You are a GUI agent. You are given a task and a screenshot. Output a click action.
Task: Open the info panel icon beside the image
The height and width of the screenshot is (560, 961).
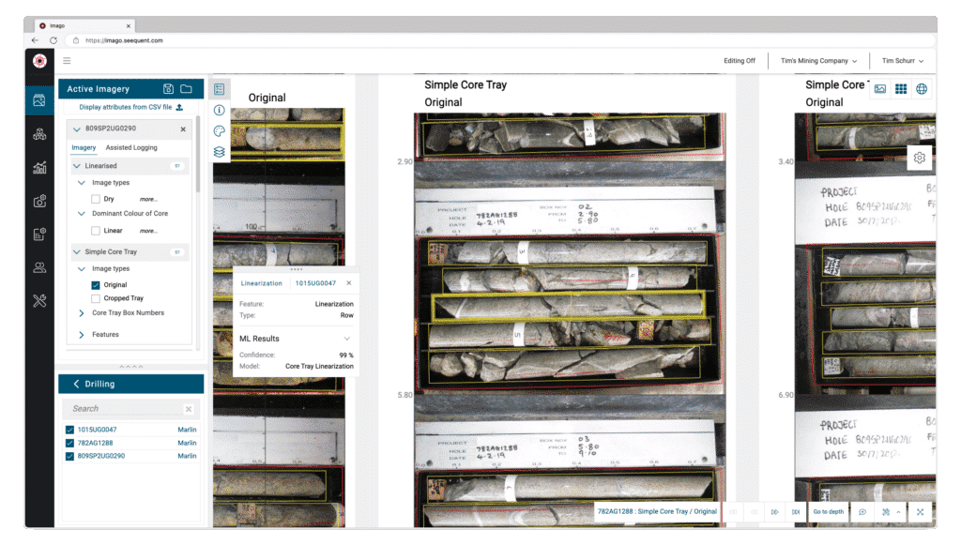(220, 110)
